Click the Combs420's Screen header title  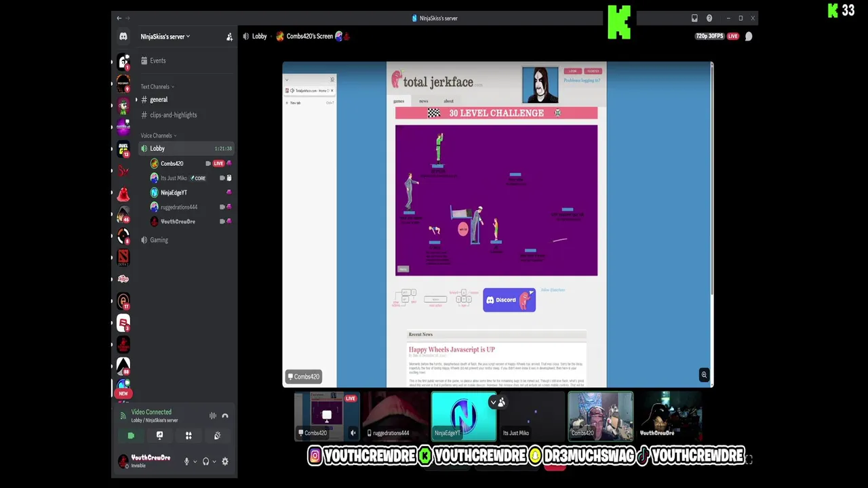[x=310, y=37]
